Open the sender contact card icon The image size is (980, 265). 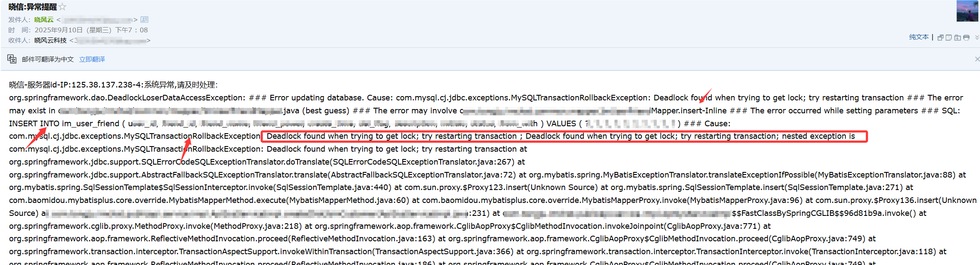click(144, 19)
